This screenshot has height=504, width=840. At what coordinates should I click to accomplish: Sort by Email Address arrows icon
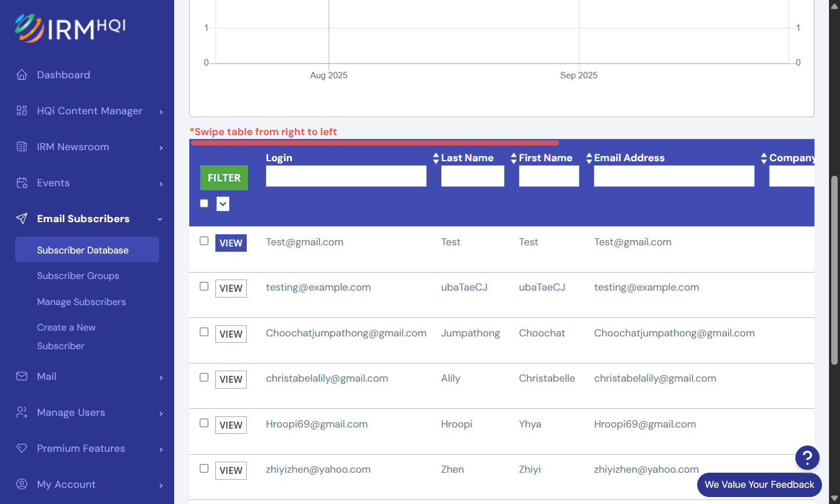pos(589,158)
